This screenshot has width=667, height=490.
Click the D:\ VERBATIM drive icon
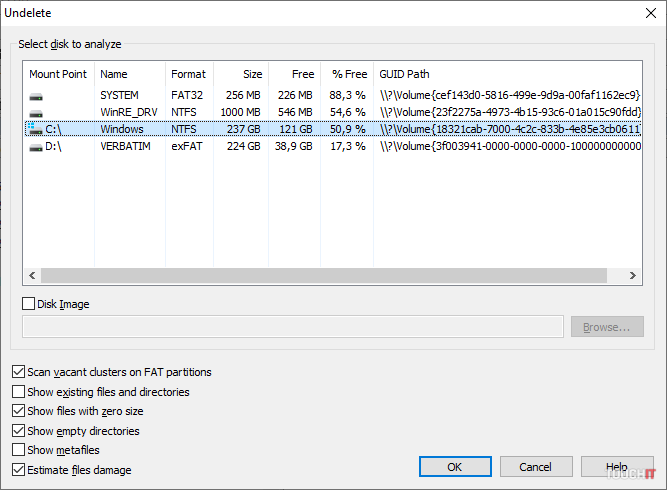36,147
